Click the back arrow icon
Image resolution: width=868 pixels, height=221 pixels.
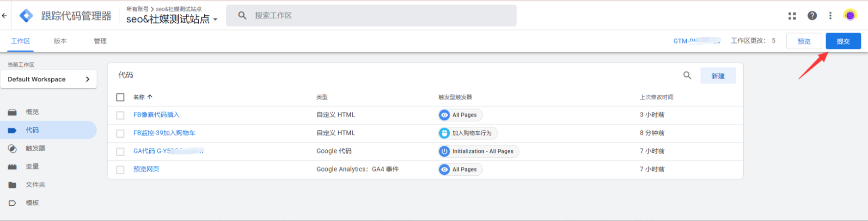click(5, 16)
